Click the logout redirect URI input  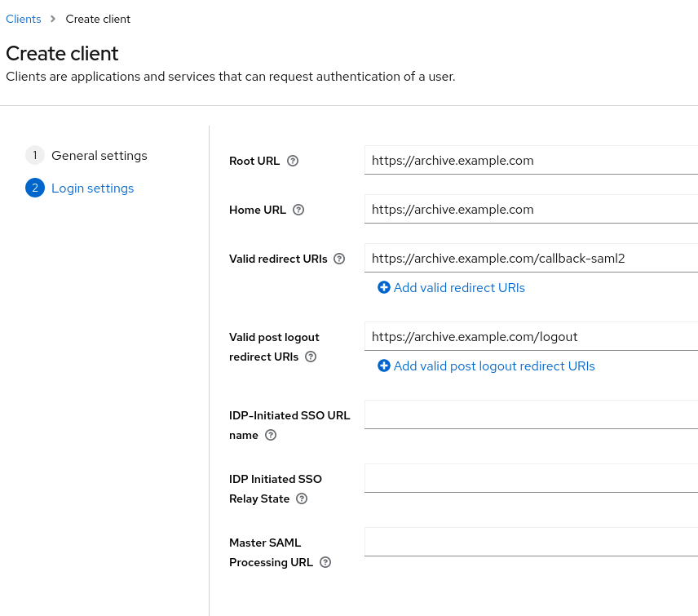tap(530, 337)
